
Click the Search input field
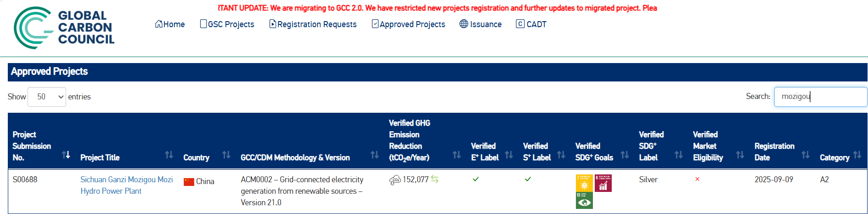(x=820, y=97)
